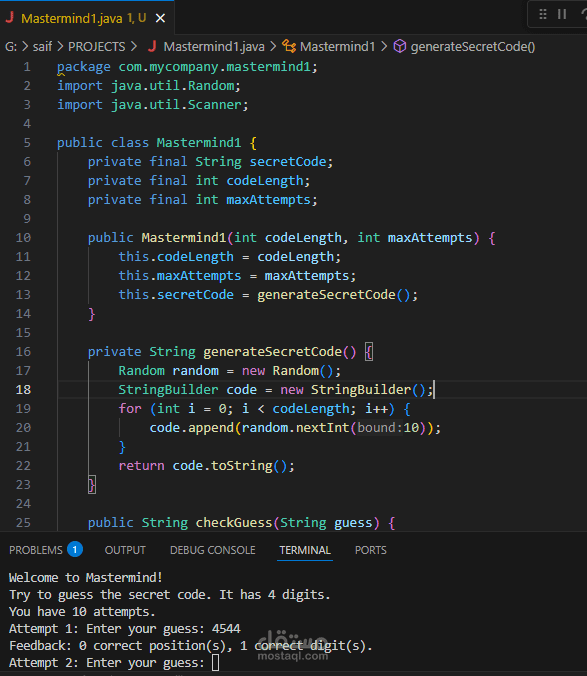The image size is (587, 676).
Task: Click java.util.Scanner import on line 3
Action: click(x=179, y=105)
